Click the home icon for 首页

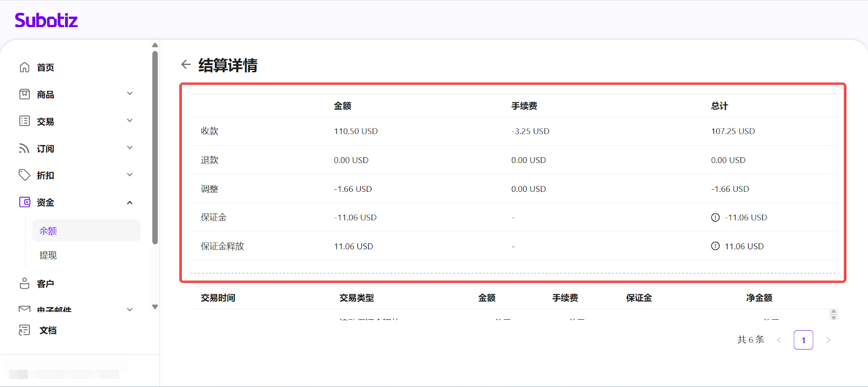[24, 67]
